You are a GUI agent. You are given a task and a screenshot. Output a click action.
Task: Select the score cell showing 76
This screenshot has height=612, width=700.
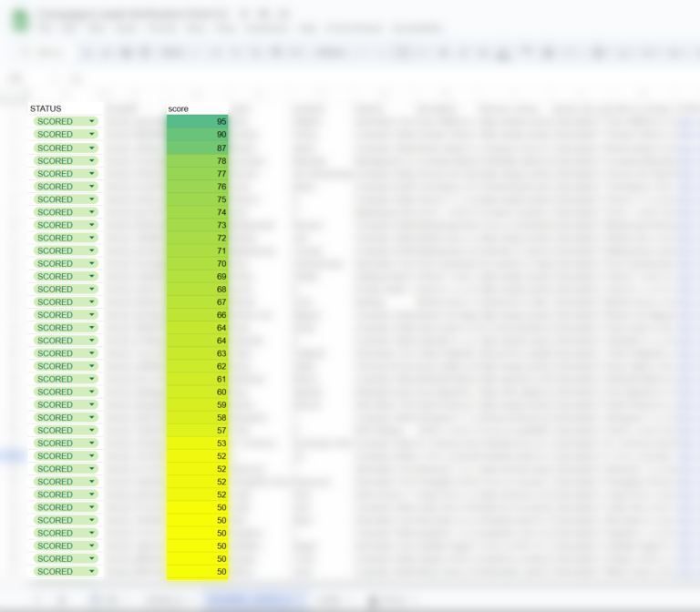pyautogui.click(x=197, y=187)
